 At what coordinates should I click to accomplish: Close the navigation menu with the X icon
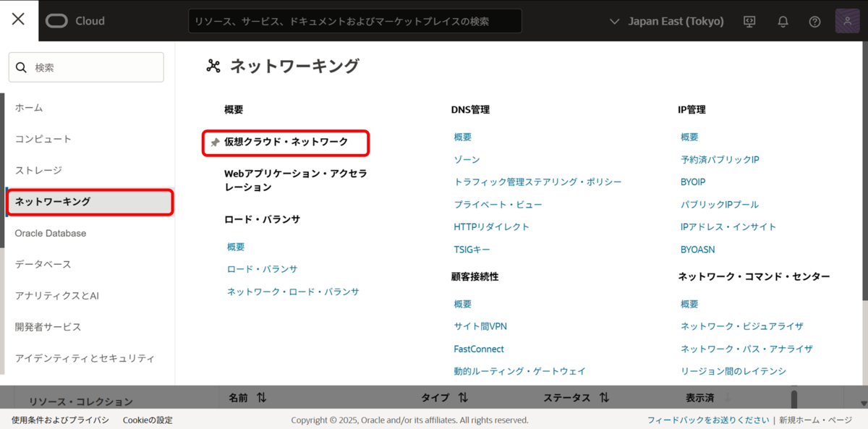18,20
